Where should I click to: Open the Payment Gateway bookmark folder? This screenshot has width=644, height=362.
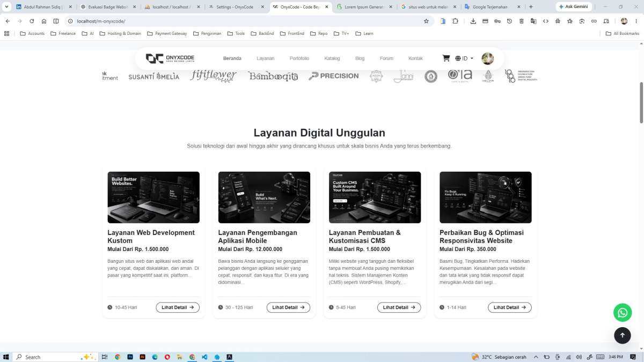[167, 33]
